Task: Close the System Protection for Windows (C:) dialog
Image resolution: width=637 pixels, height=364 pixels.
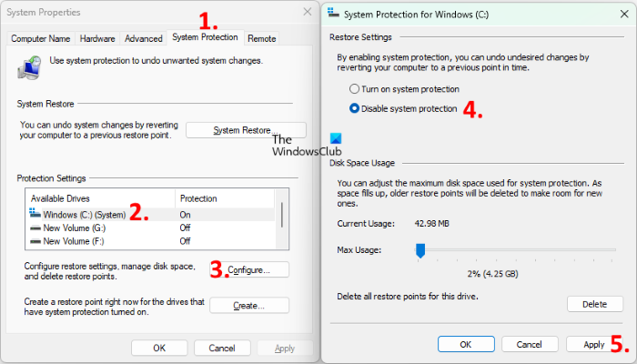Action: [x=620, y=14]
